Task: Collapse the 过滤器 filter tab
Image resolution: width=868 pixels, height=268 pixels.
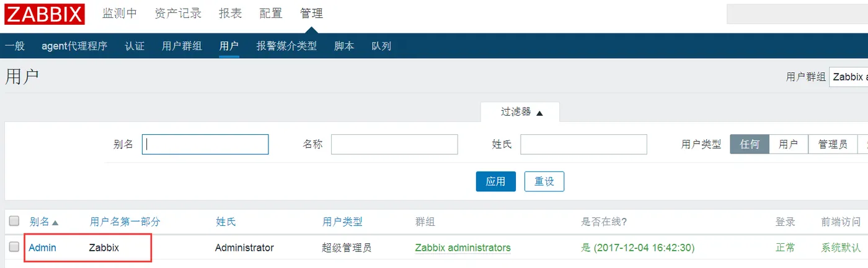Action: pos(521,112)
